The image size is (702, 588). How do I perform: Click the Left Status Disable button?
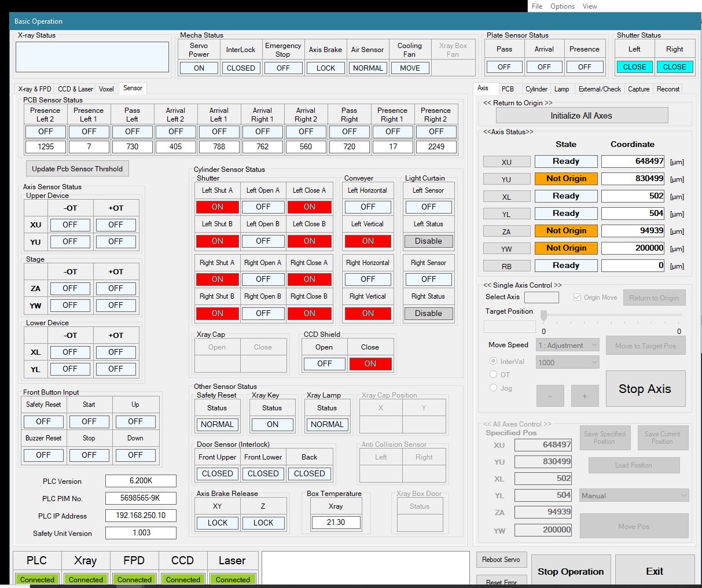428,241
